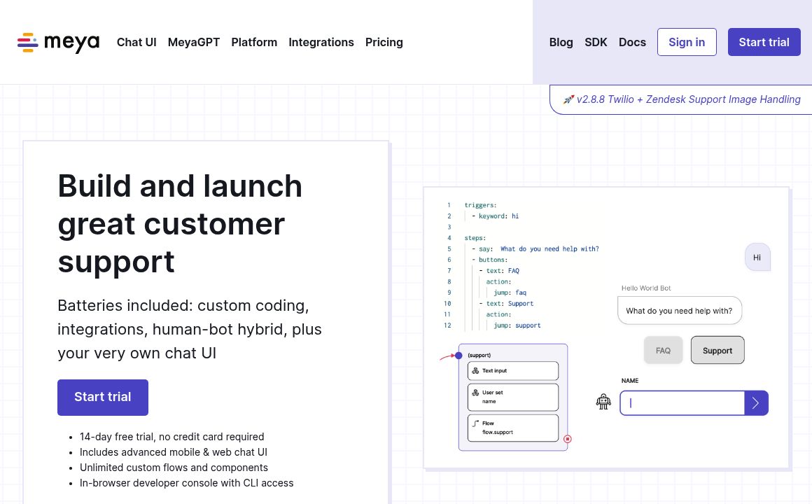Open the Blog link
Image resolution: width=812 pixels, height=504 pixels.
coord(561,42)
